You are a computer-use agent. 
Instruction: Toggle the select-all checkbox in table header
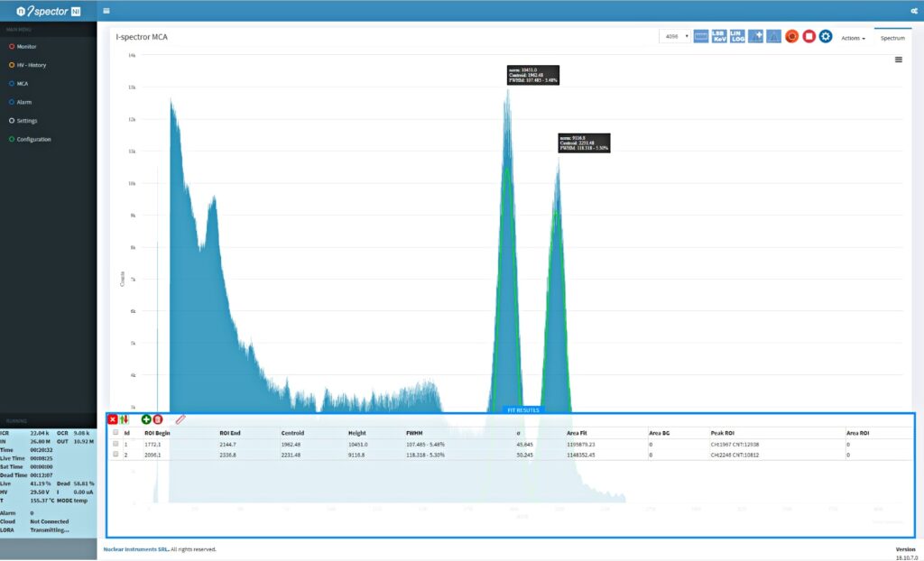[115, 432]
